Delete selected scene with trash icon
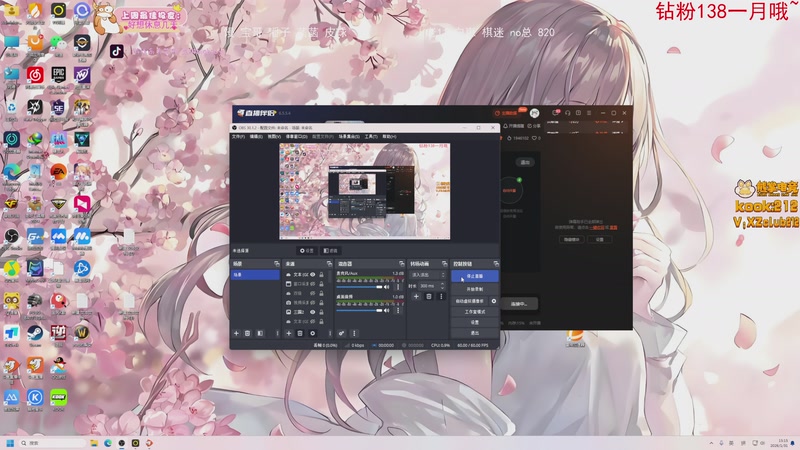This screenshot has width=800, height=450. [247, 333]
